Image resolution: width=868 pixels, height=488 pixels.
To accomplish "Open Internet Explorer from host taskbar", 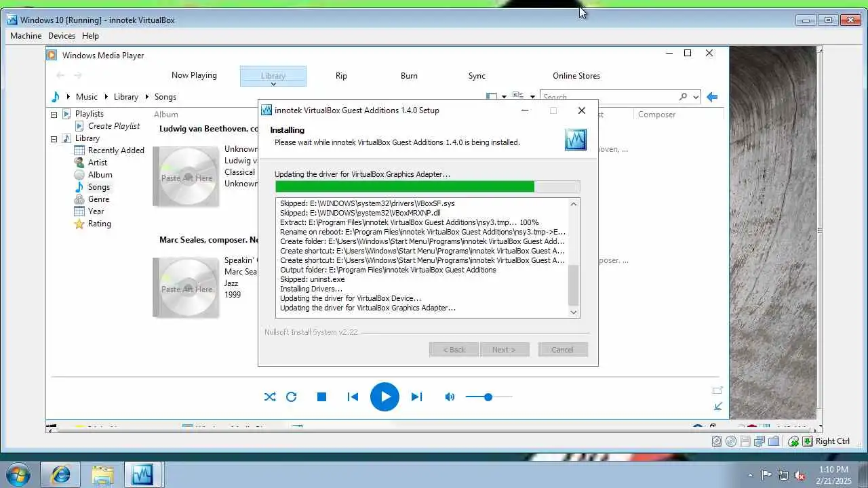I will coord(60,474).
